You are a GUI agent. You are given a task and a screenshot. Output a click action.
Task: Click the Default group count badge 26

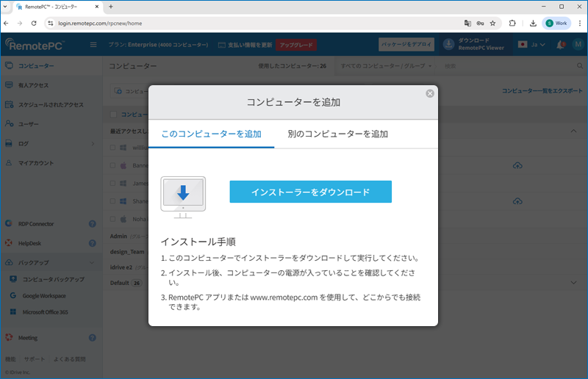137,283
